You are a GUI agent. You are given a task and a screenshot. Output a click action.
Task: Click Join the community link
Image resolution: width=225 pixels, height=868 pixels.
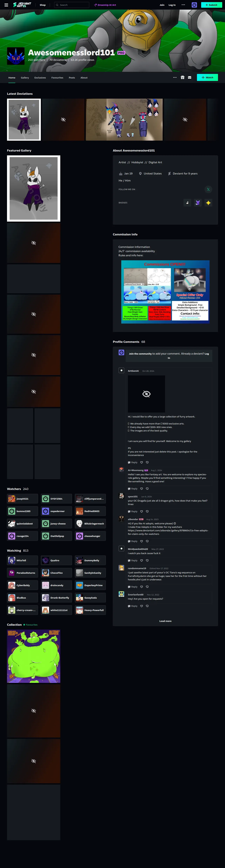140,354
